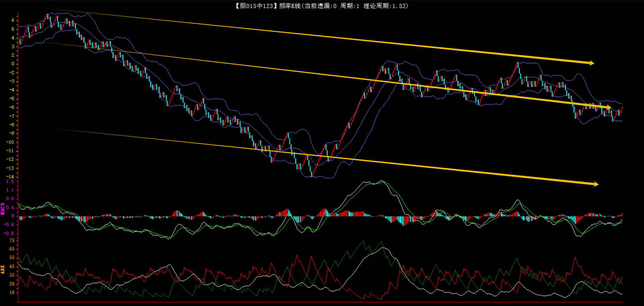The height and width of the screenshot is (306, 644).
Task: Select the last candlestick at right edge
Action: pyautogui.click(x=622, y=108)
